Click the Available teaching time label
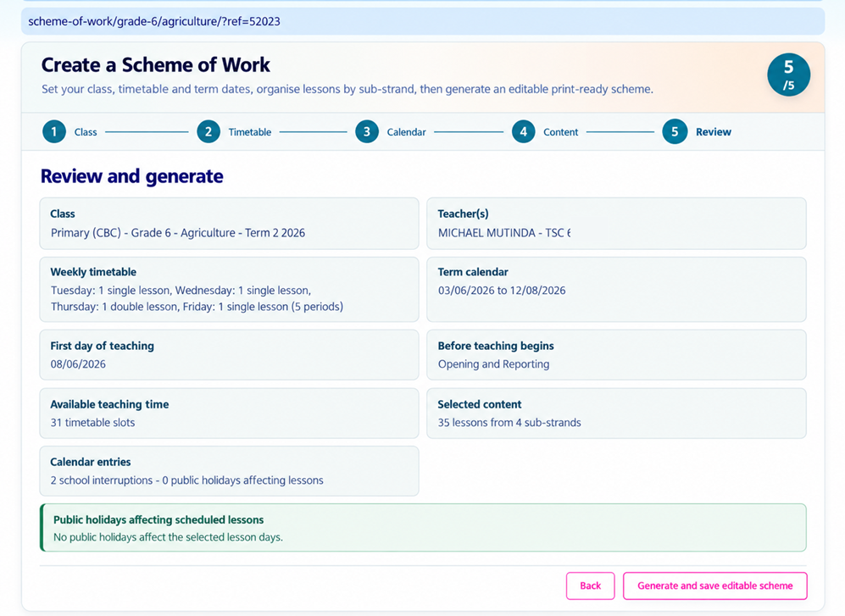Screen dimensions: 845x616 109,405
